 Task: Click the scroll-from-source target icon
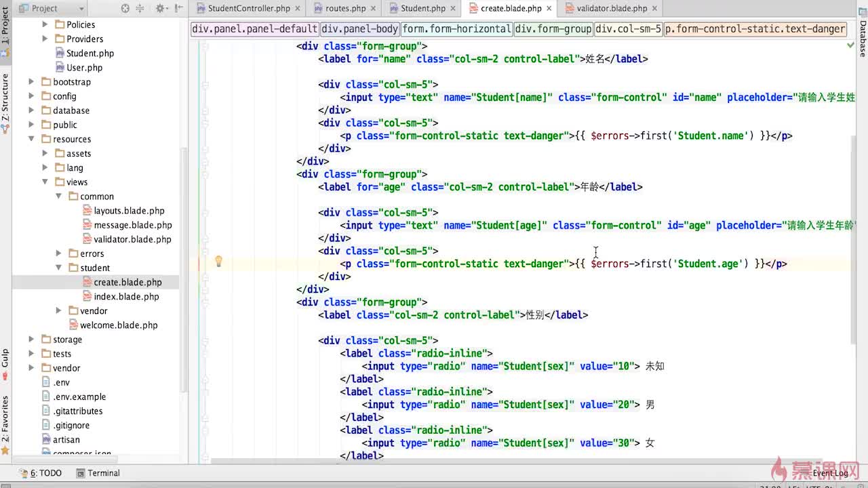125,8
